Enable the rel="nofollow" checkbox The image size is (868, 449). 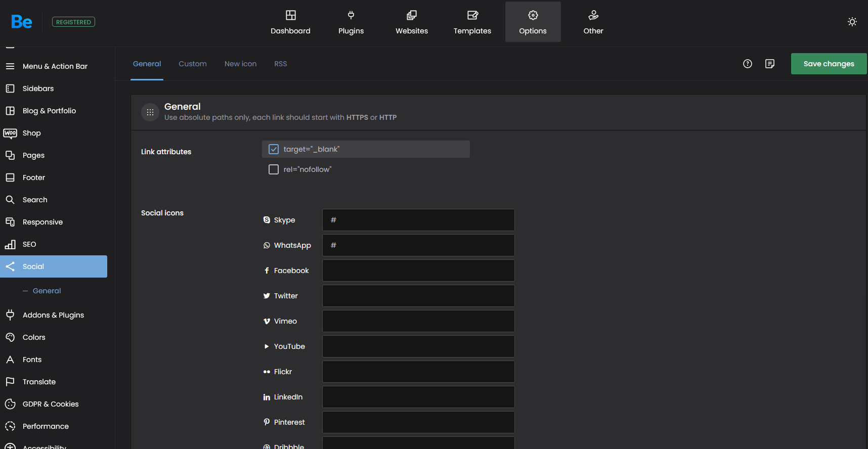point(274,169)
